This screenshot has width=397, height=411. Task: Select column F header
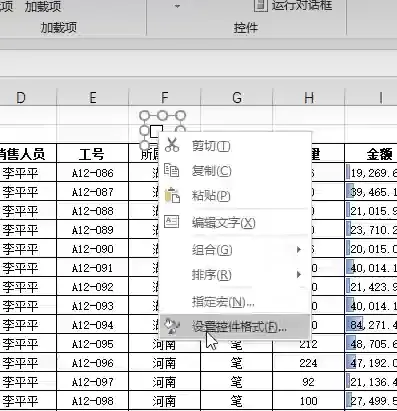tap(165, 98)
